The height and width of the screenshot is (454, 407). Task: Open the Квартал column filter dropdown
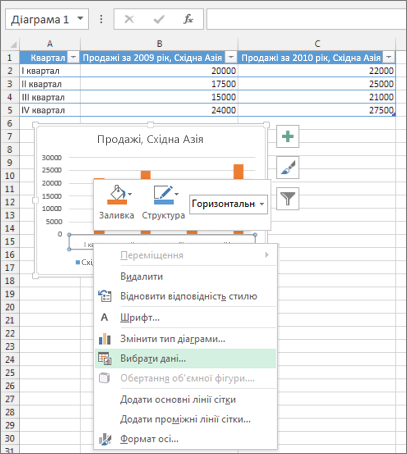(x=73, y=57)
